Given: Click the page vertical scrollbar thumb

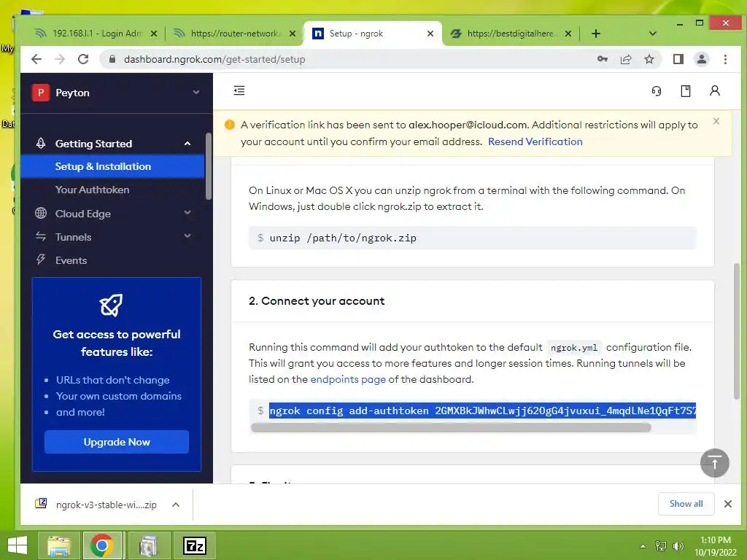Looking at the screenshot, I should coord(737,331).
